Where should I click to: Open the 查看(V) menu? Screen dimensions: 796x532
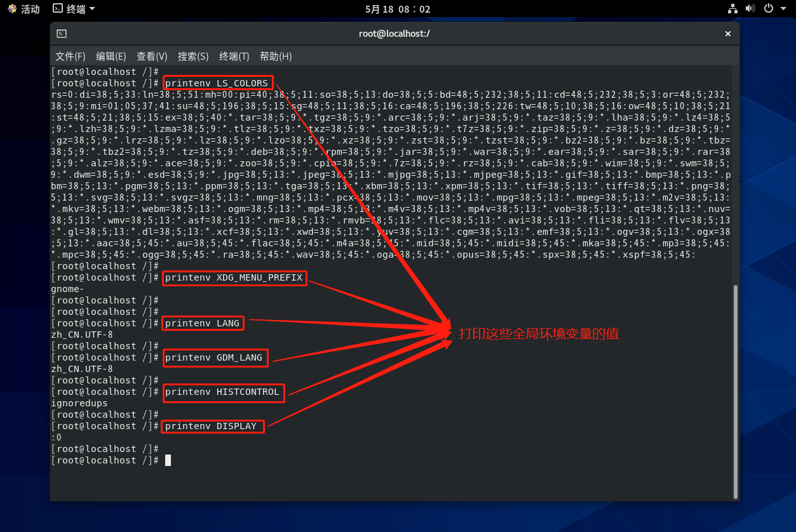tap(152, 57)
